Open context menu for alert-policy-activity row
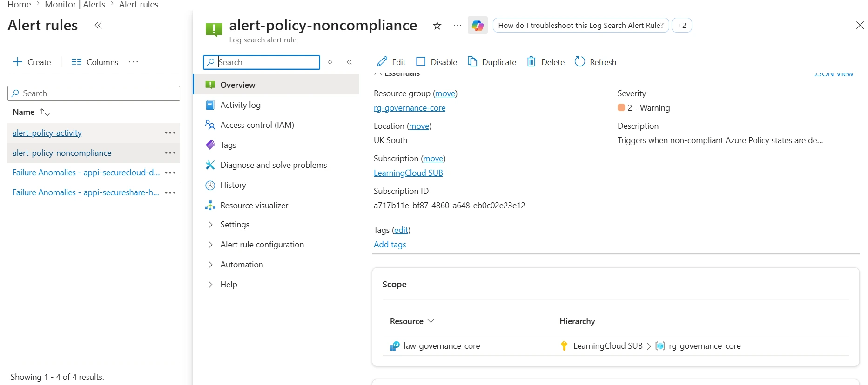This screenshot has width=868, height=385. coord(170,133)
